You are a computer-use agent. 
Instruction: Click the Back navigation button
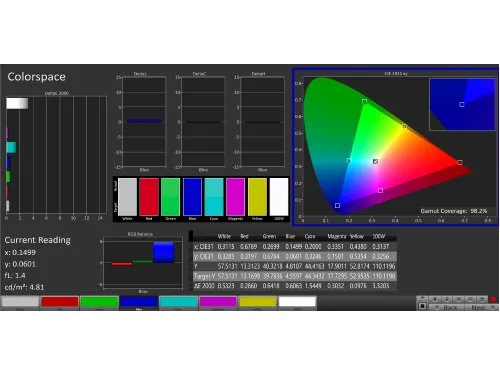446,307
